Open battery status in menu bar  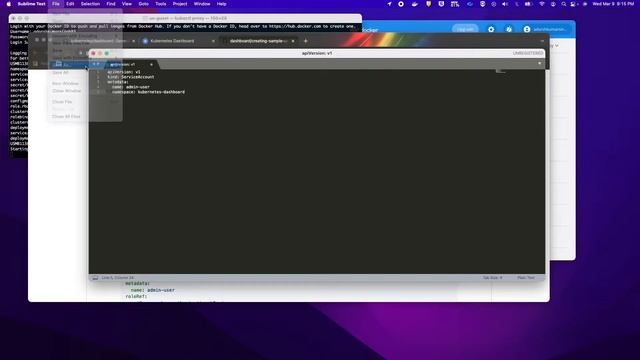(528, 4)
